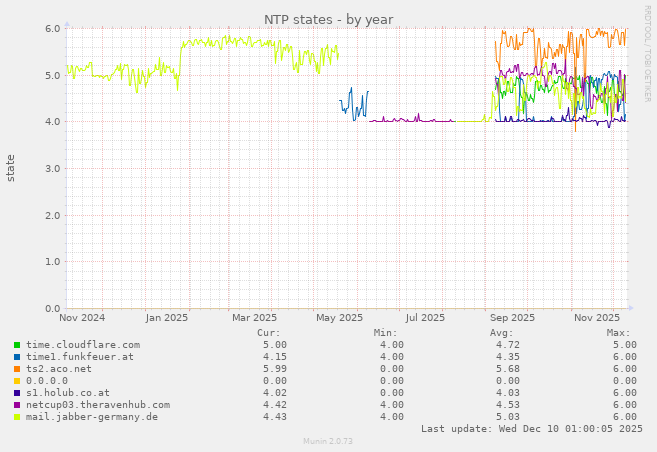The width and height of the screenshot is (657, 452).
Task: Click the ts2.aco.net legend label
Action: coord(59,369)
